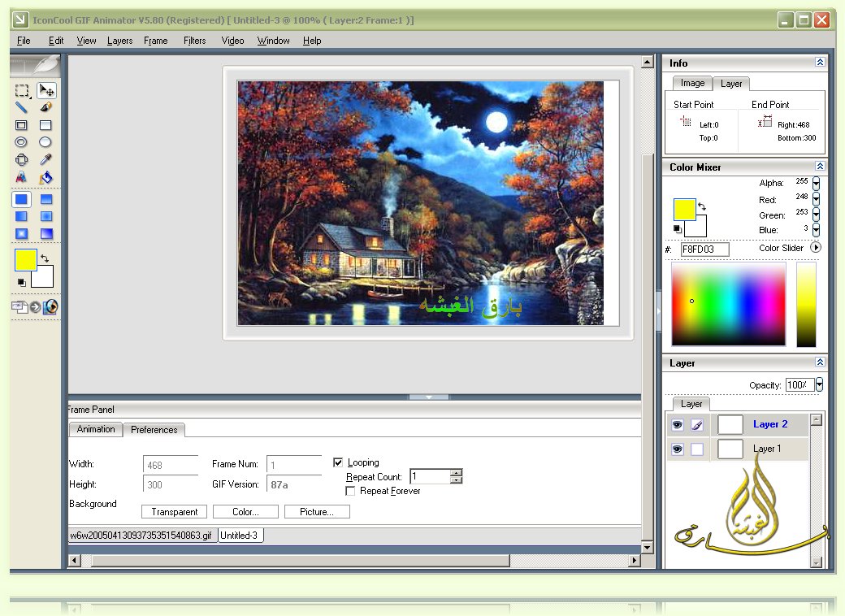Click the gray arrow icon in toolbar bottom
The image size is (845, 616).
(x=36, y=307)
